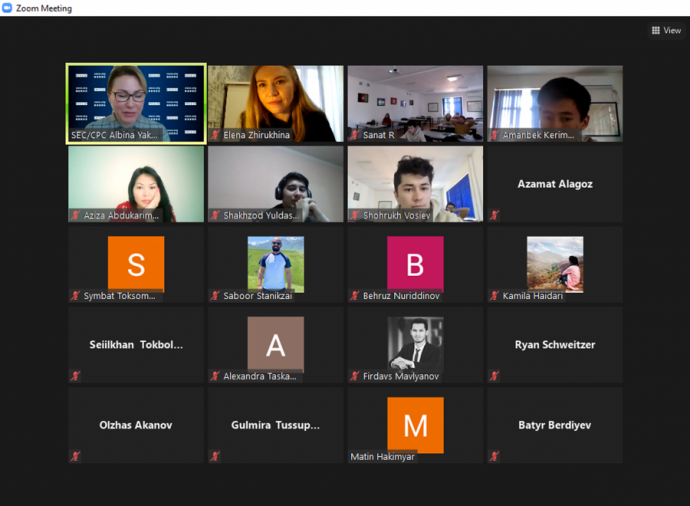Click muted mic icon on Seiilkhan Tokbol tile
Viewport: 690px width, 506px height.
point(75,376)
